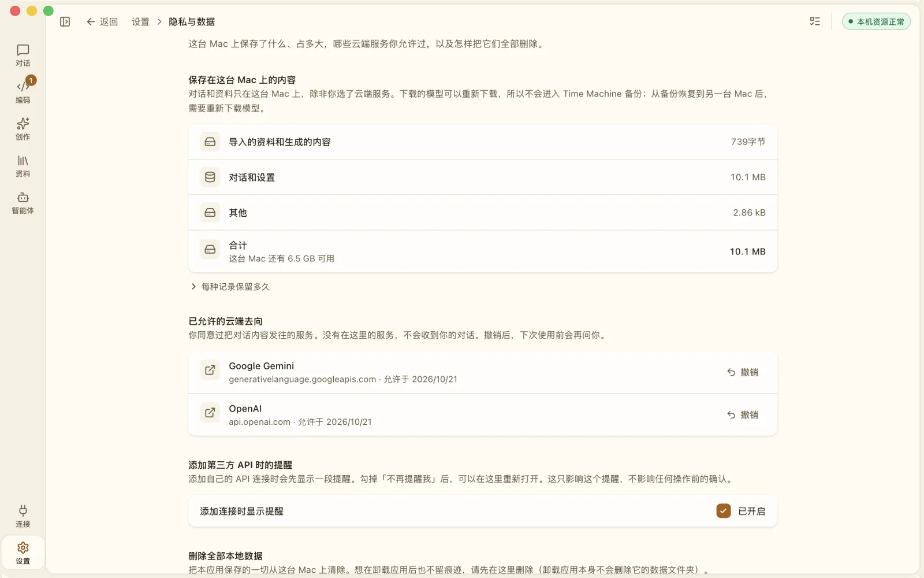Screen dimensions: 924x578
Task: Click the drive icon for 导入的资料和生成的内容
Action: coord(210,142)
